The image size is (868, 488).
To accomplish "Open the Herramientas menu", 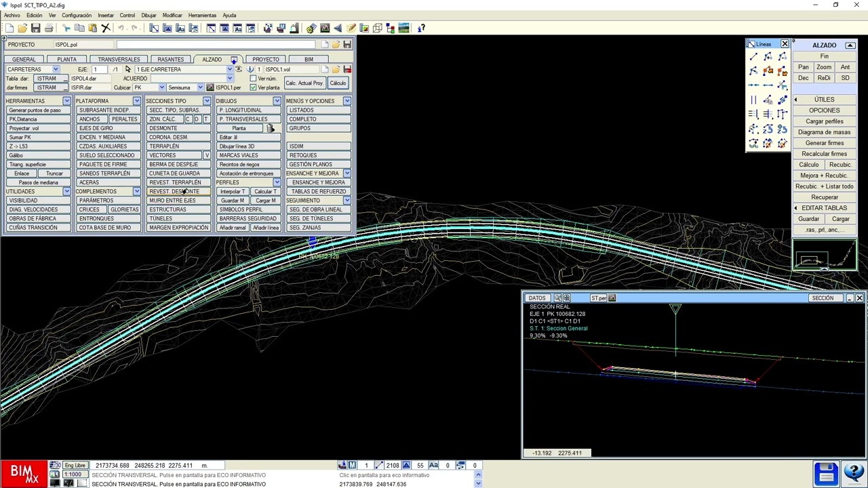I will (202, 15).
